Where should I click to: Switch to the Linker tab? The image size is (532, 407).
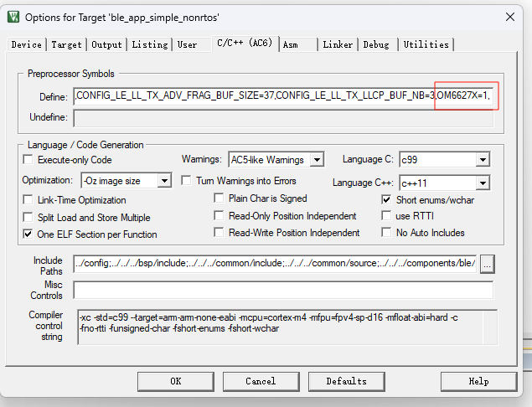pos(337,44)
